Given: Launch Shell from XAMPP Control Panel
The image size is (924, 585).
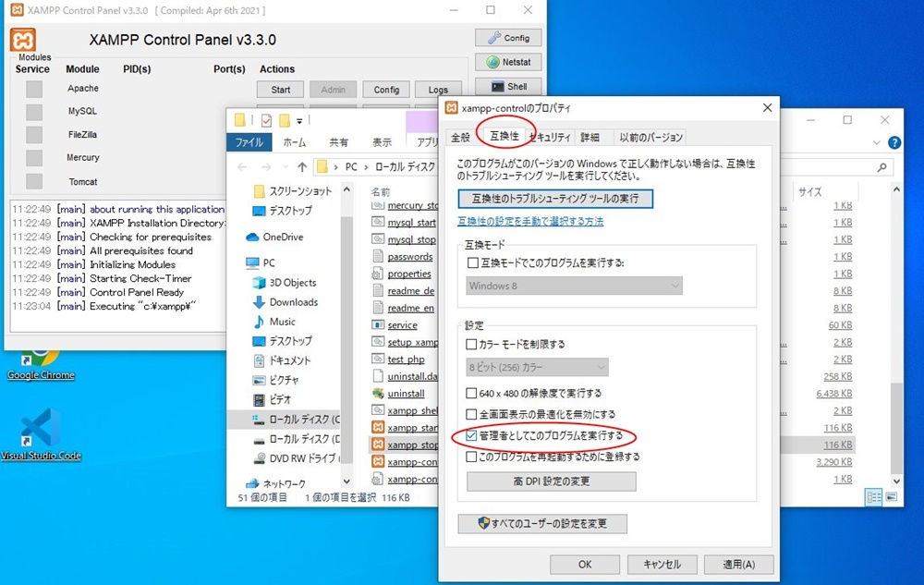Looking at the screenshot, I should click(x=508, y=86).
